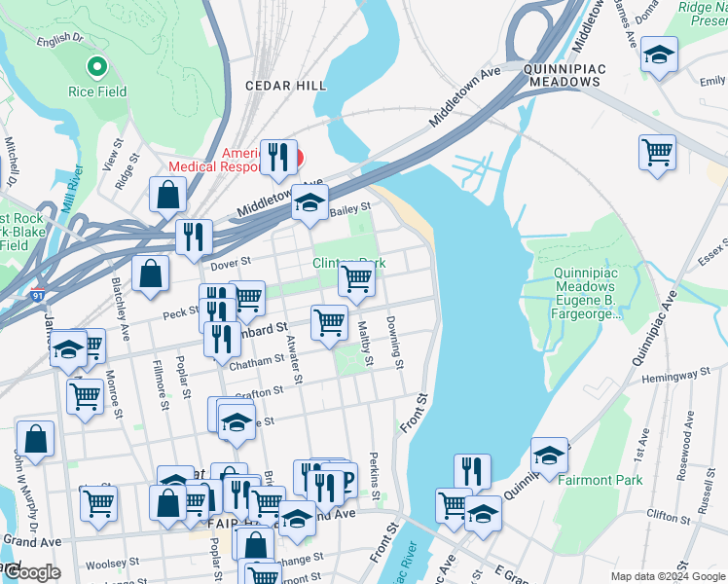
Task: Click the school marker near Quinnipiac Meadows label
Action: (659, 58)
